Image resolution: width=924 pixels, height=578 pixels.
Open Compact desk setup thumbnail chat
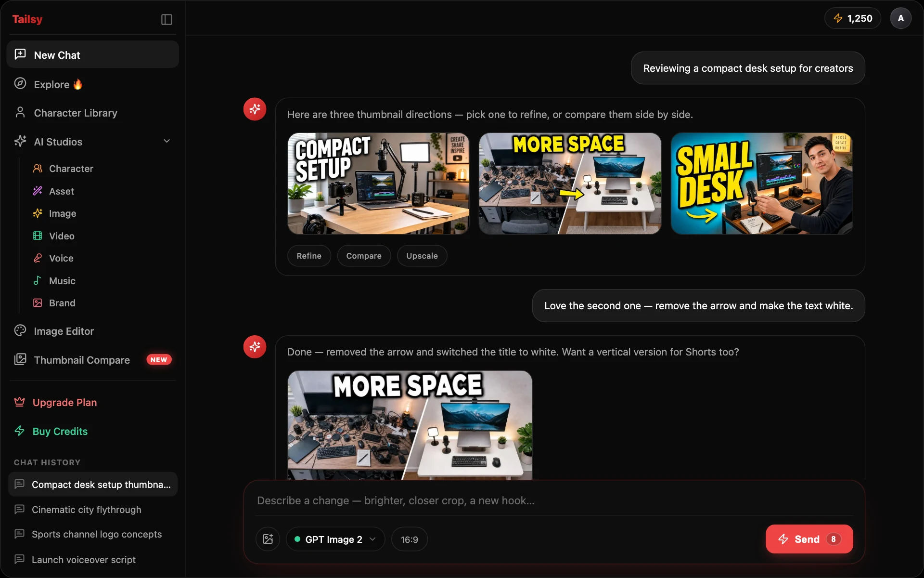coord(93,484)
